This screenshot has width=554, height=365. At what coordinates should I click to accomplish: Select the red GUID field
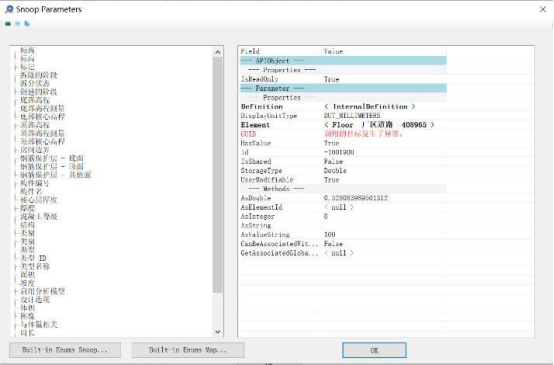click(248, 134)
